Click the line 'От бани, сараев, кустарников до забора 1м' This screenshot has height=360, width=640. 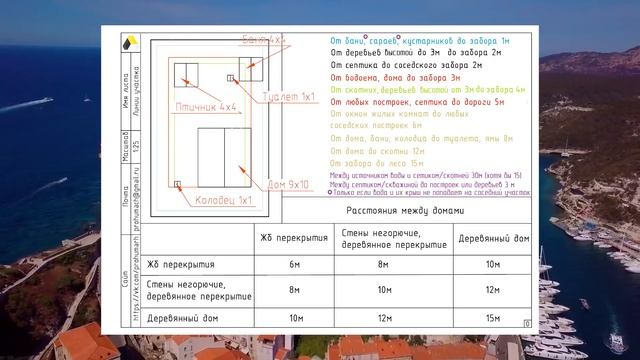coord(420,41)
